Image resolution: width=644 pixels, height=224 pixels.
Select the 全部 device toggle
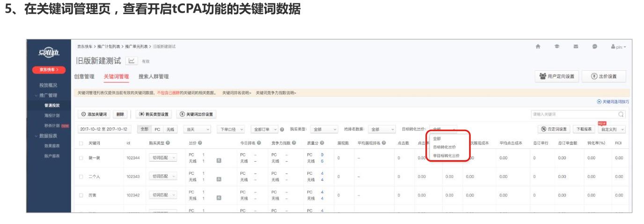pos(144,128)
